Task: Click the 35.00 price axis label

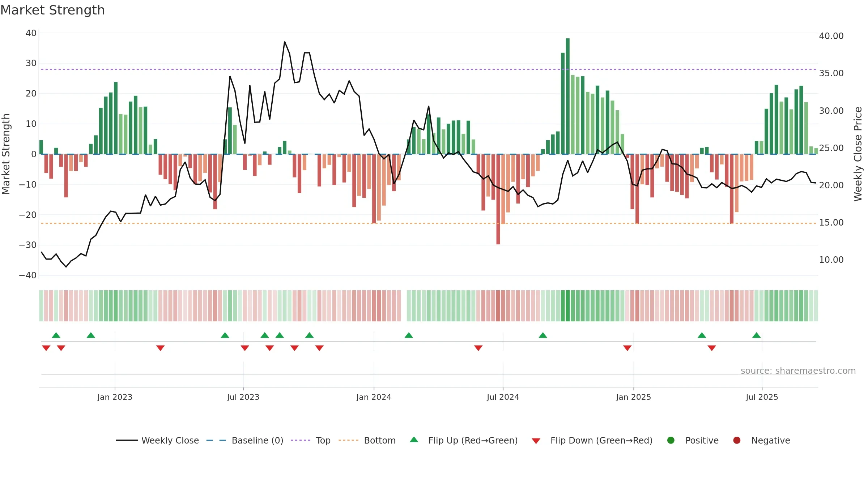Action: (831, 73)
